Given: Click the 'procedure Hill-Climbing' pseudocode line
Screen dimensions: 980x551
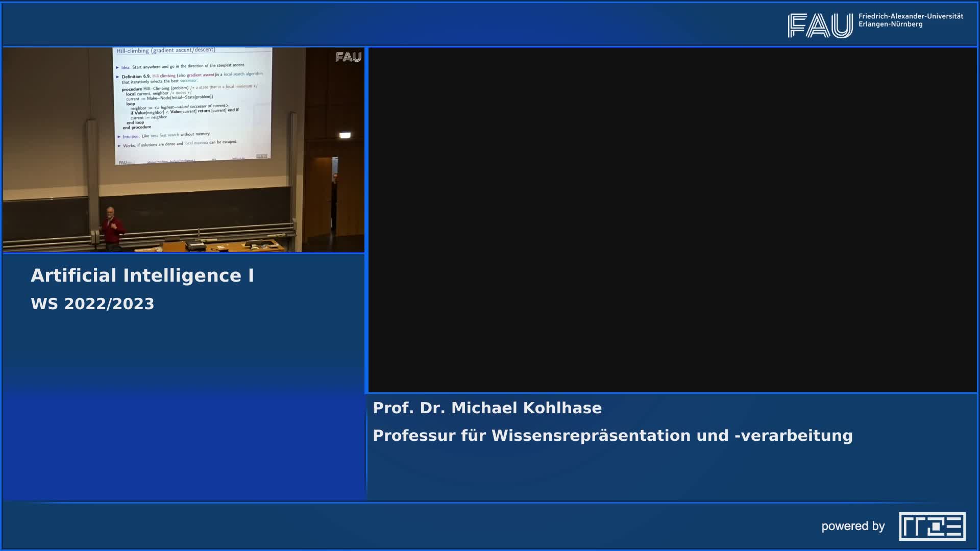Looking at the screenshot, I should 155,89.
